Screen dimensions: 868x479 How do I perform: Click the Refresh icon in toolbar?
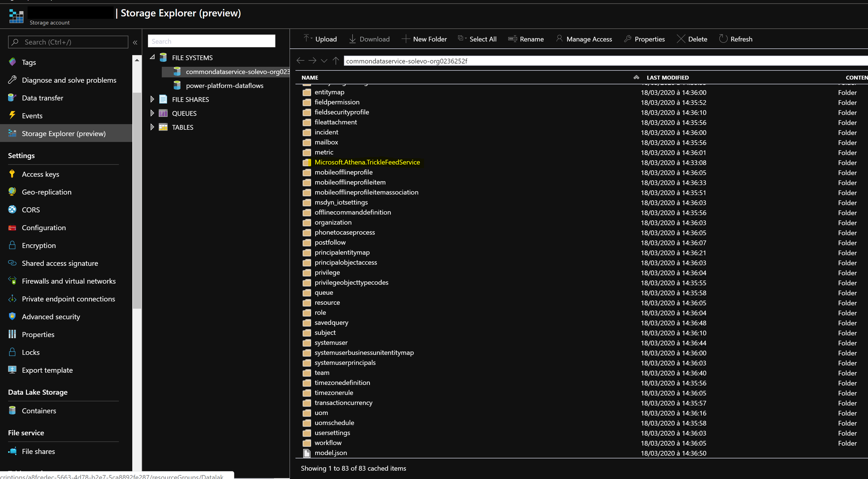(x=723, y=39)
